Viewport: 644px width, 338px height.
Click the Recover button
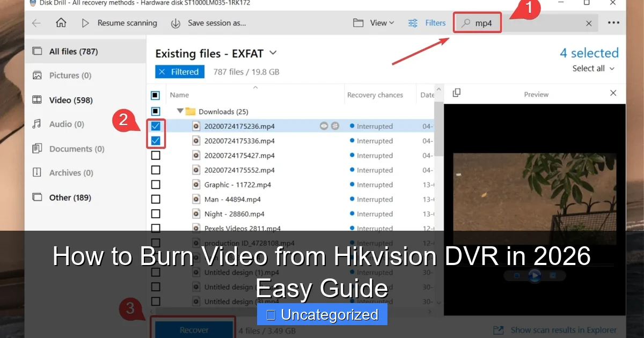coord(193,330)
